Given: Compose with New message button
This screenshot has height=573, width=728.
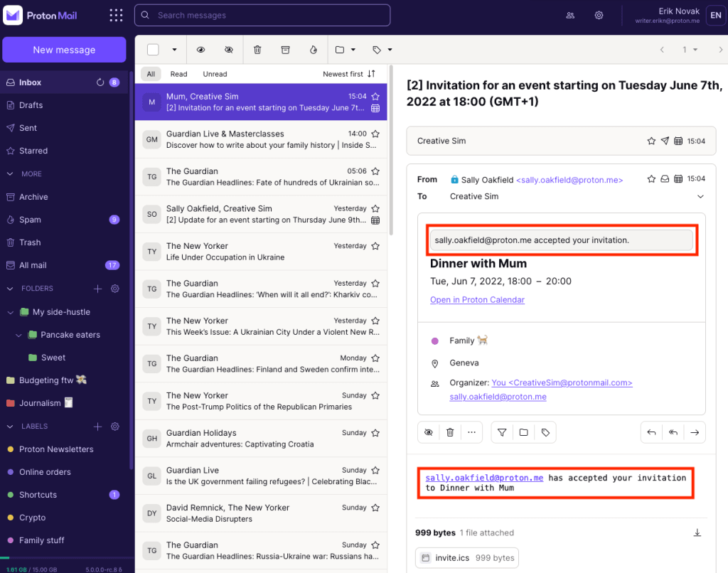Looking at the screenshot, I should [64, 50].
